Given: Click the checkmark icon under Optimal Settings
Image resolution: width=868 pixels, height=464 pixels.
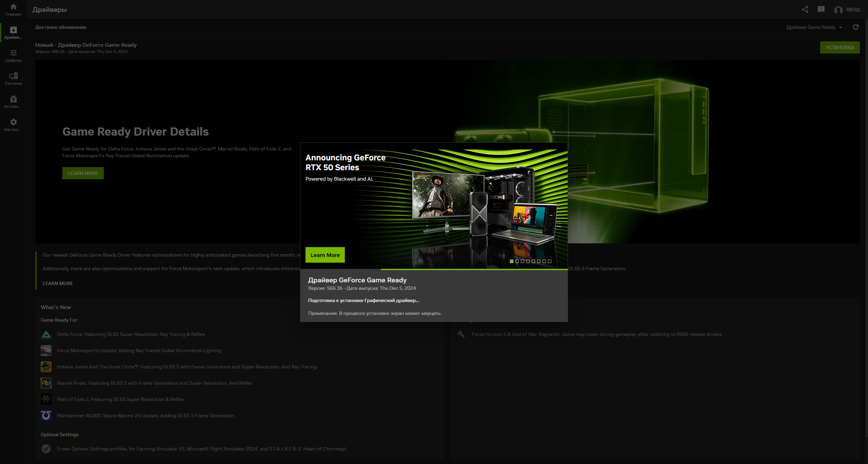Looking at the screenshot, I should point(46,449).
